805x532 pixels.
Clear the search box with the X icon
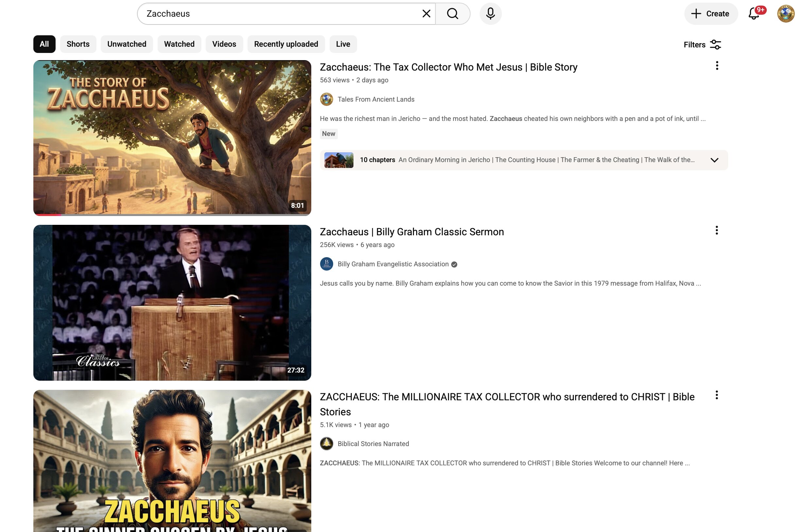tap(426, 14)
